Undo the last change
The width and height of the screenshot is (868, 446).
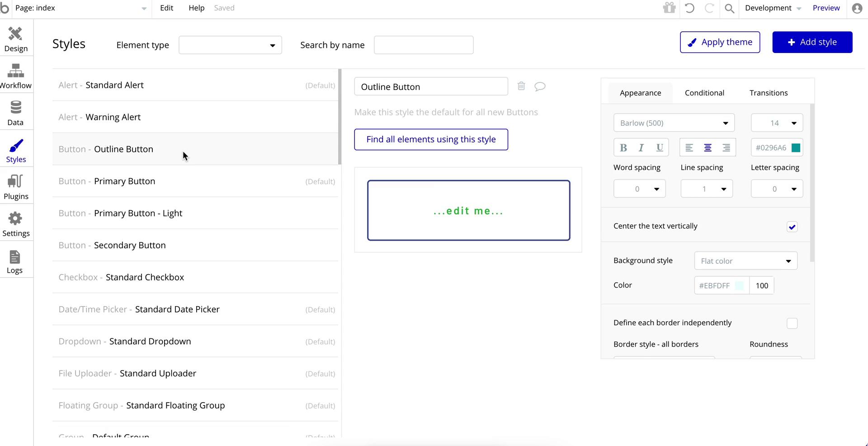click(x=689, y=8)
